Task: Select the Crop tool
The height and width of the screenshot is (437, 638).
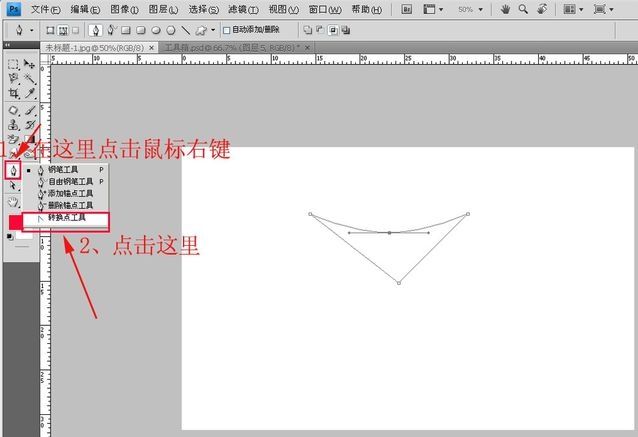Action: [x=13, y=93]
